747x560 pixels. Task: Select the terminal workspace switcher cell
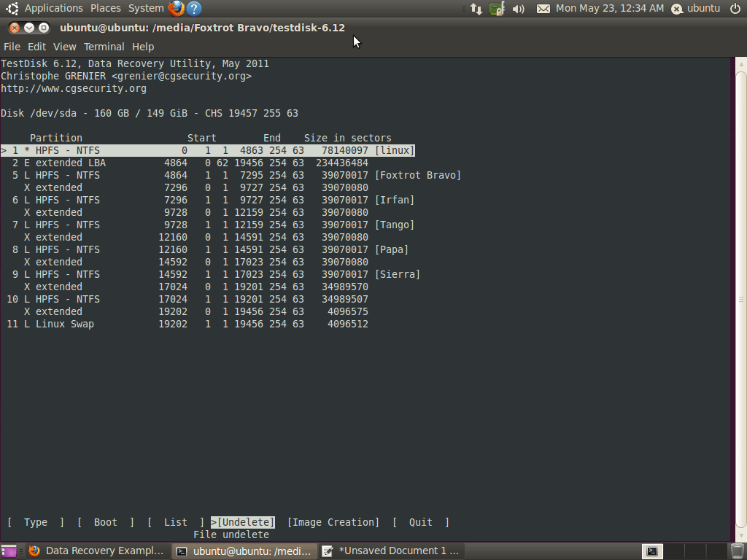tap(652, 551)
